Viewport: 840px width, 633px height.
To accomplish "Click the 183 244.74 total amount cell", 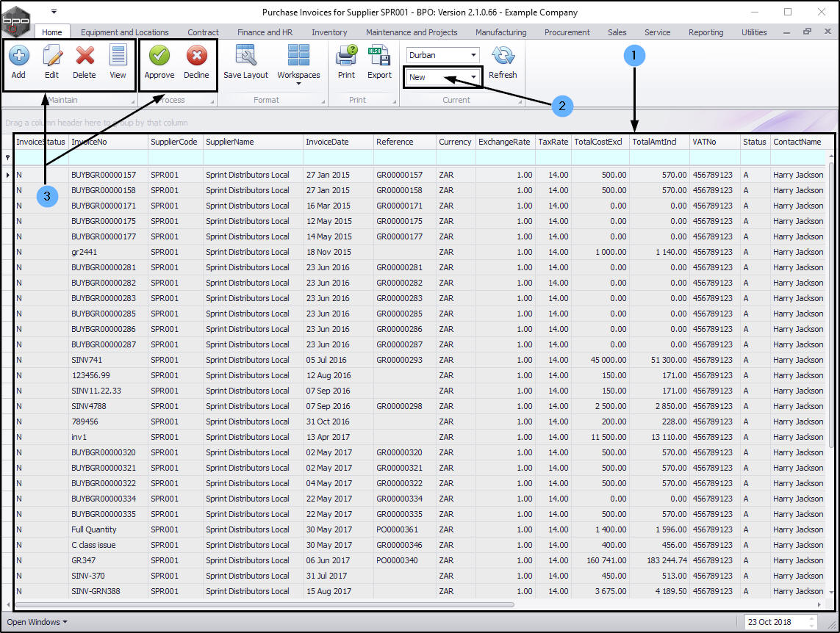I will (x=659, y=560).
